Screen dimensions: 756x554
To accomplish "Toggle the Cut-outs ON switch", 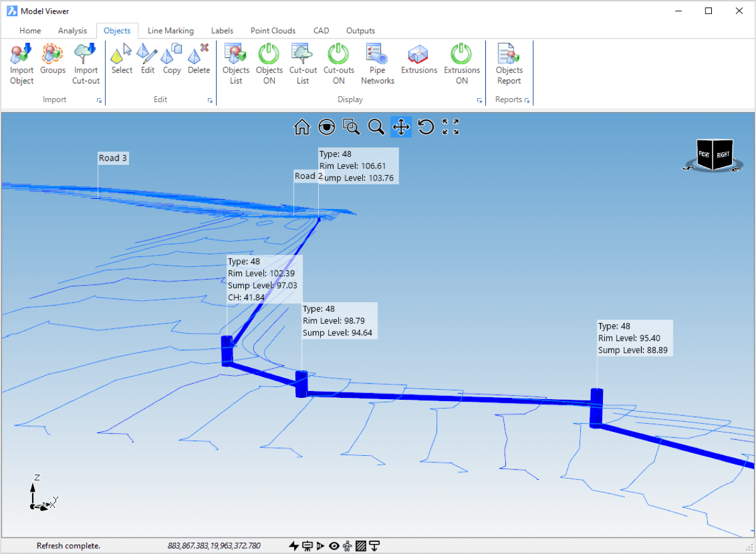I will click(x=339, y=64).
